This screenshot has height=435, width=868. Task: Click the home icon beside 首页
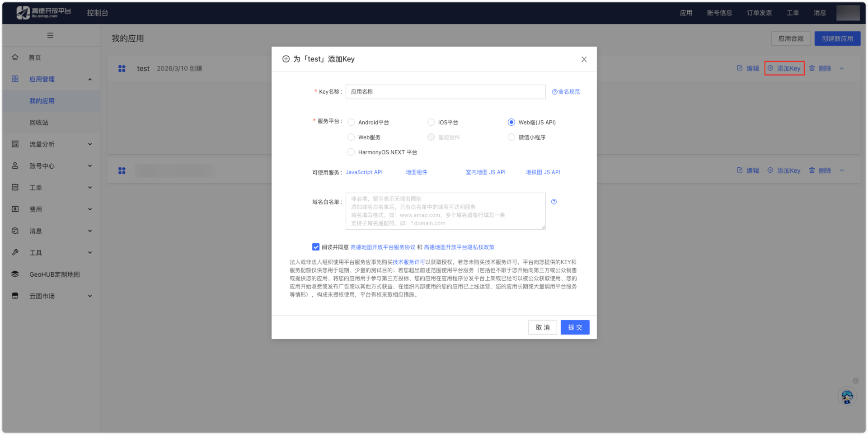[15, 57]
